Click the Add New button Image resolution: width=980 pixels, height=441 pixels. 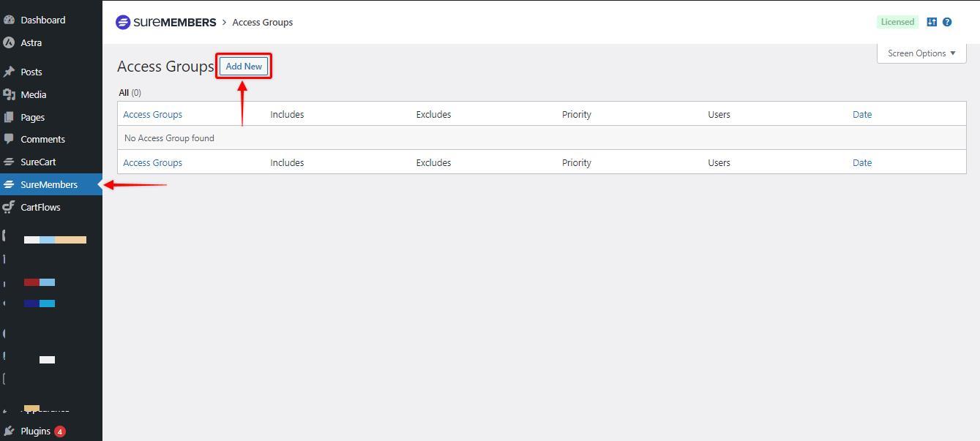(x=244, y=67)
